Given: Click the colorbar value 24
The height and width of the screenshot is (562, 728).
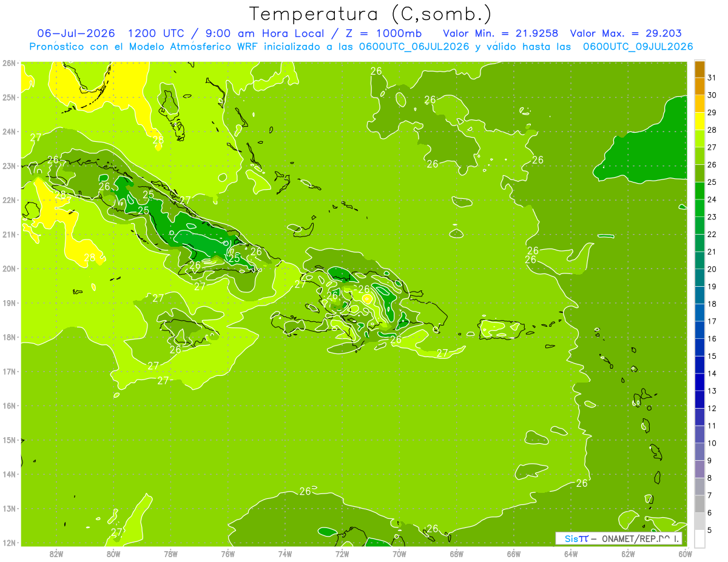Looking at the screenshot, I should coord(712,199).
